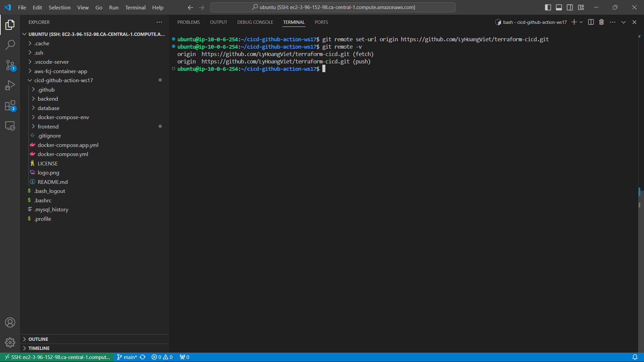
Task: Switch to the PROBLEMS tab
Action: (189, 22)
